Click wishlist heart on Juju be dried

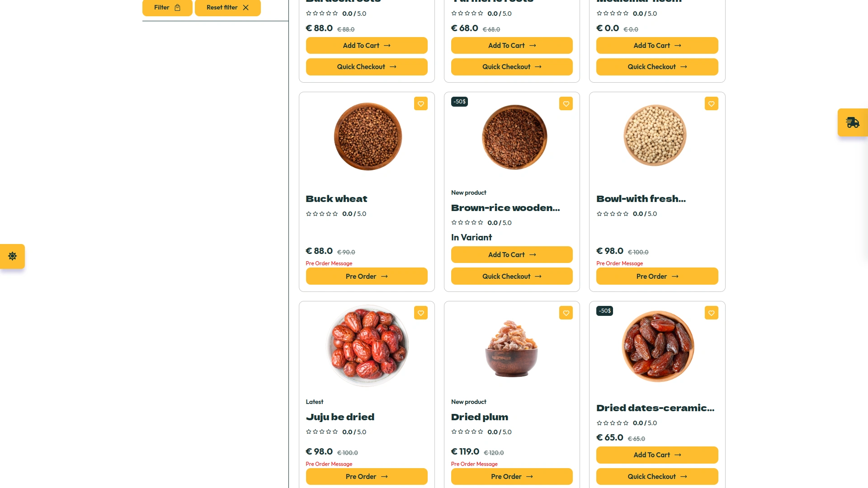click(x=420, y=313)
